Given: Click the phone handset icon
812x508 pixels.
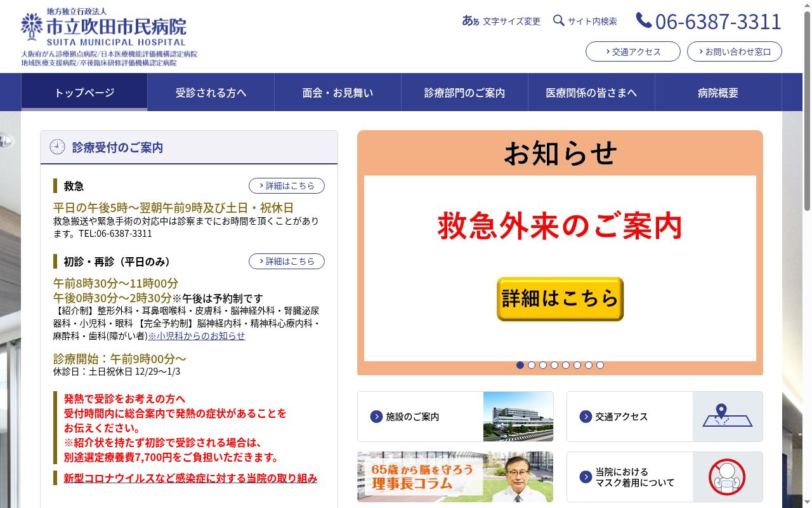Looking at the screenshot, I should (644, 20).
